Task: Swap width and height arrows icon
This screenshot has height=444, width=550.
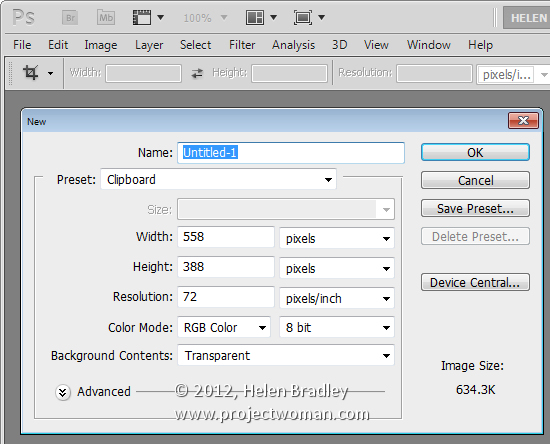Action: coord(197,73)
